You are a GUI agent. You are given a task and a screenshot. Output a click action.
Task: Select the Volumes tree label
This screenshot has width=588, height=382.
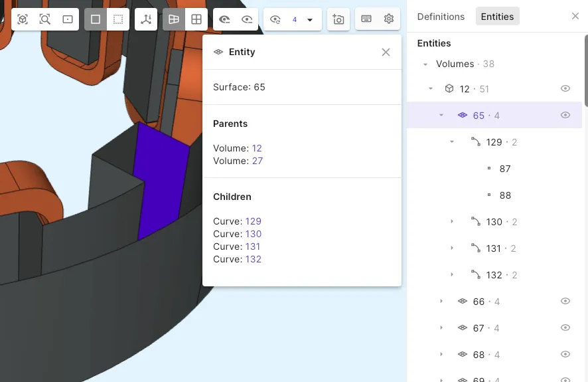[x=455, y=64]
